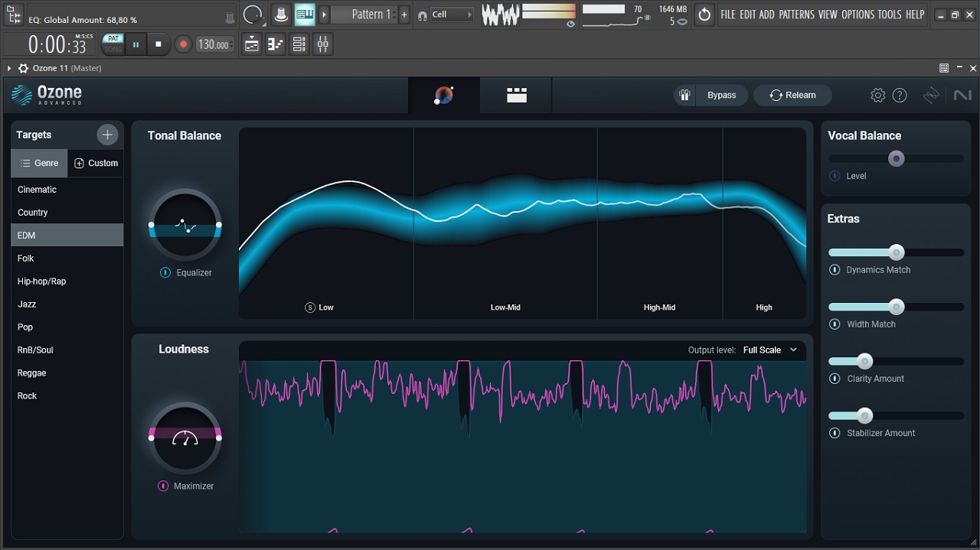Disable the Dynamics Match toggle
The image size is (980, 550).
(x=835, y=270)
